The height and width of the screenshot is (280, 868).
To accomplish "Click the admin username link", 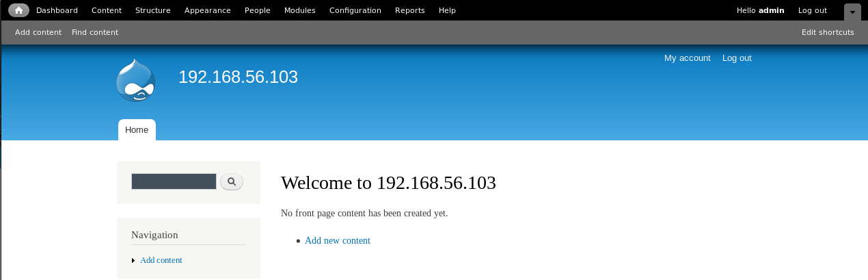I will [771, 10].
